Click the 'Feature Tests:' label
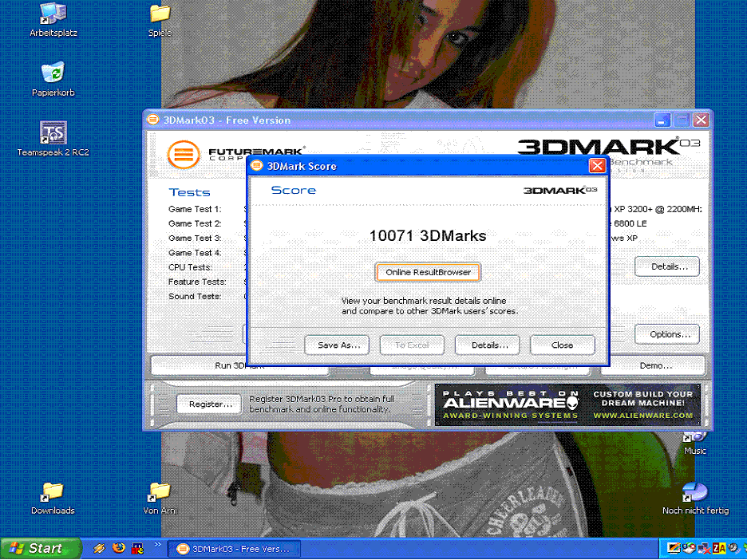 197,282
